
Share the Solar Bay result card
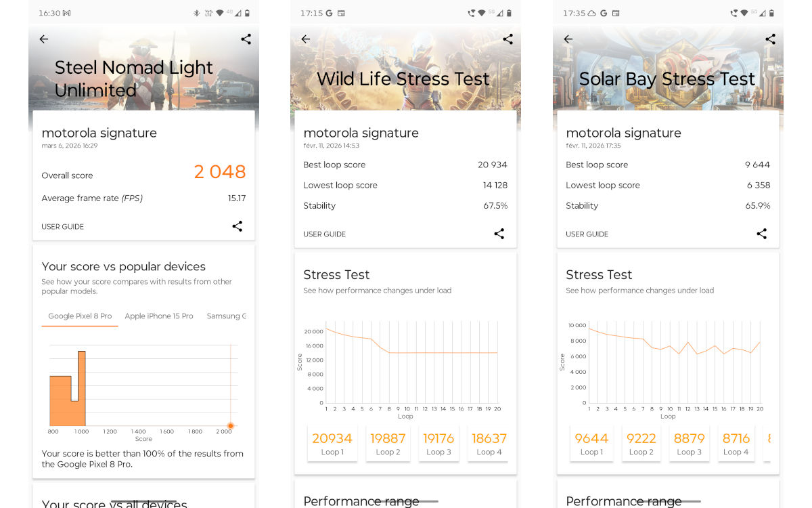tap(761, 234)
